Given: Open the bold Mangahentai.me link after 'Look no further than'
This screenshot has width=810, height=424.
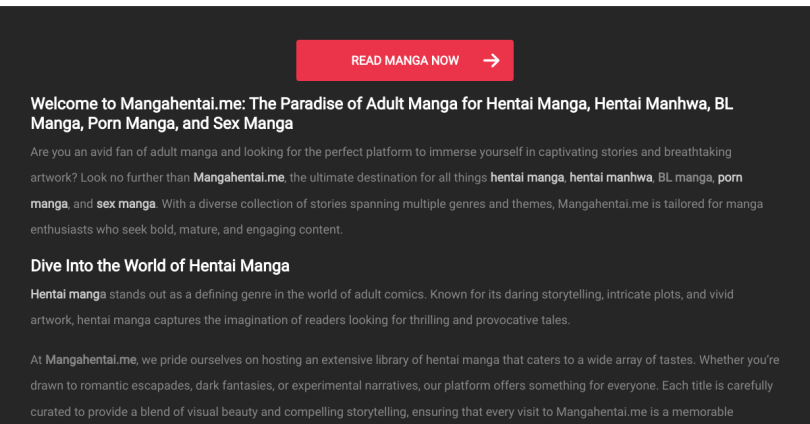Looking at the screenshot, I should pyautogui.click(x=239, y=178).
